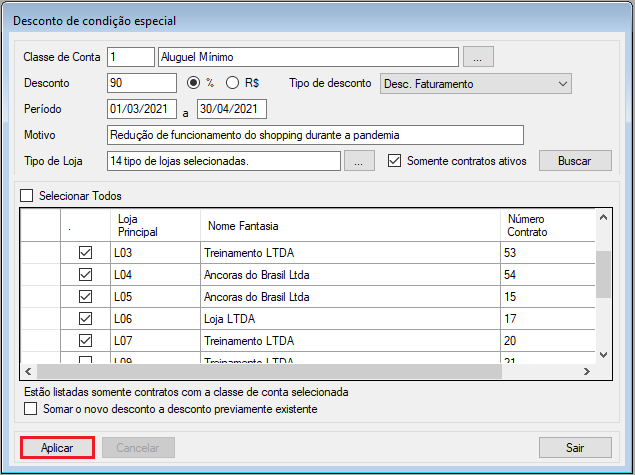635x475 pixels.
Task: Click Treinamento LTDA name in L07 row
Action: click(x=350, y=341)
